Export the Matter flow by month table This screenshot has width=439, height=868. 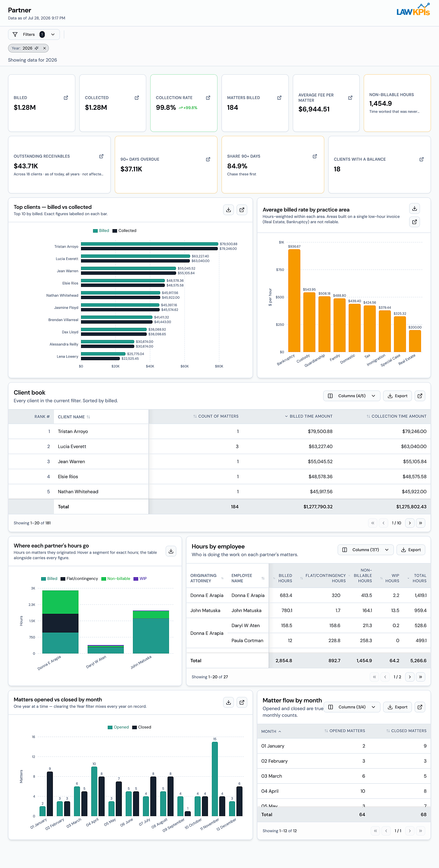[x=397, y=707]
